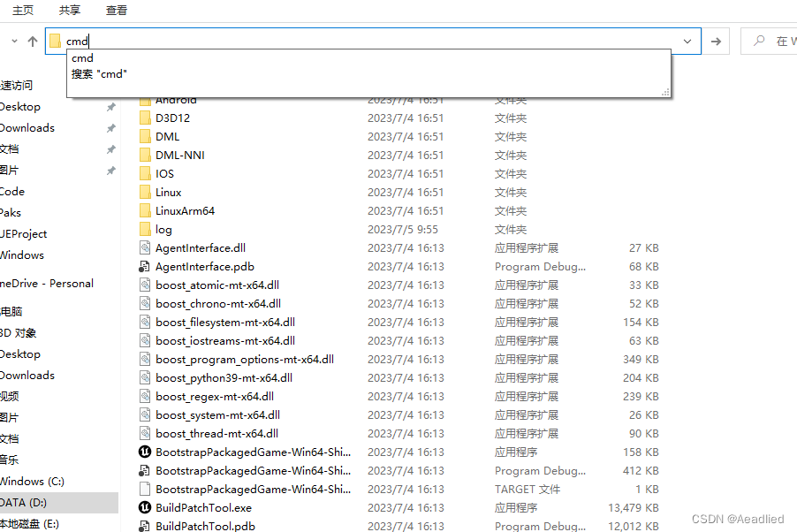The image size is (797, 532).
Task: Click the BootstrapPackagedGame-Win64 executable icon
Action: pyautogui.click(x=144, y=452)
